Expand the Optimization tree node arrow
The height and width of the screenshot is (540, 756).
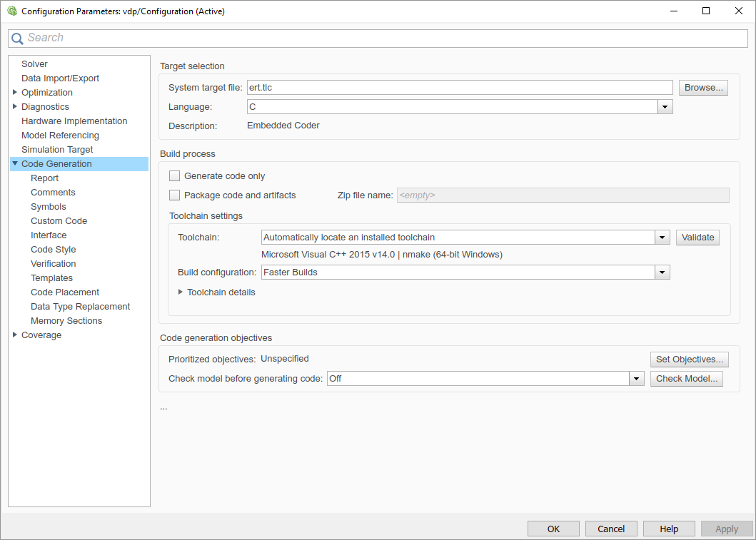point(14,92)
